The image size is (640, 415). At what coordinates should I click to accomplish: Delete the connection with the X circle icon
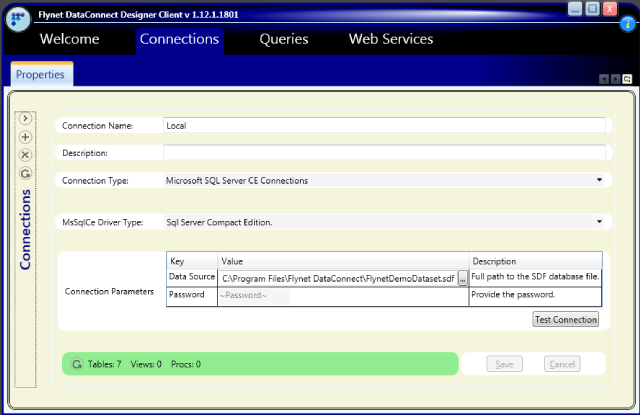(25, 155)
